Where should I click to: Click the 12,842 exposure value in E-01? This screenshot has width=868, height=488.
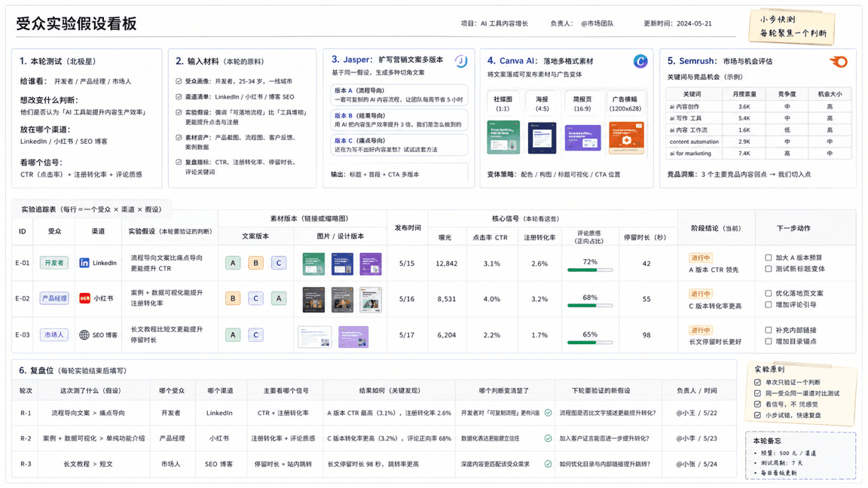[446, 264]
